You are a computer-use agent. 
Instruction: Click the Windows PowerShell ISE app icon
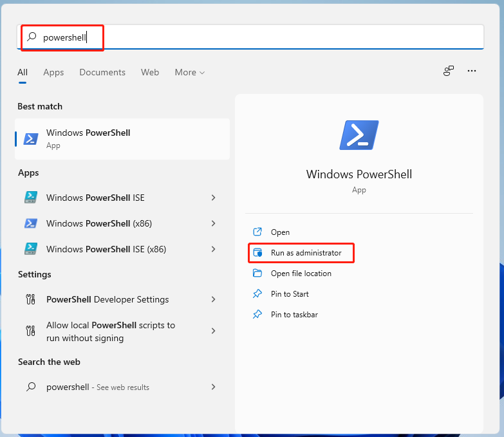click(30, 198)
